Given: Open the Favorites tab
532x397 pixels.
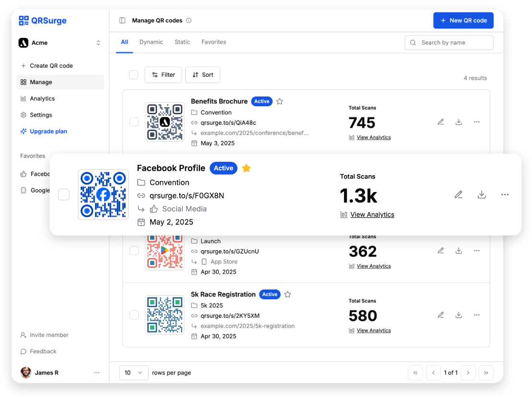Looking at the screenshot, I should pos(213,42).
